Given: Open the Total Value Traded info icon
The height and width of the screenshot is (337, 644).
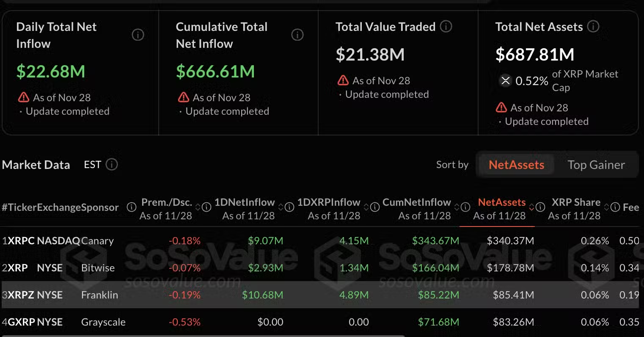Looking at the screenshot, I should 446,26.
